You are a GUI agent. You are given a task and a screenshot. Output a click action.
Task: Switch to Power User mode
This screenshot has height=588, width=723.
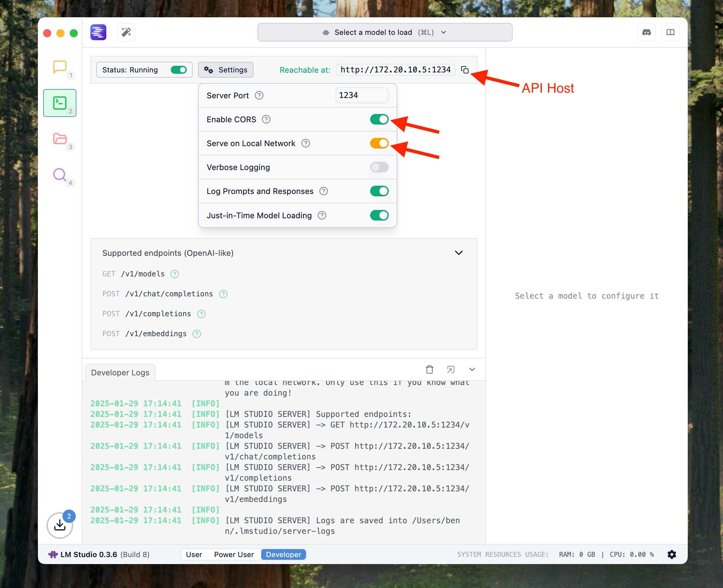tap(234, 554)
